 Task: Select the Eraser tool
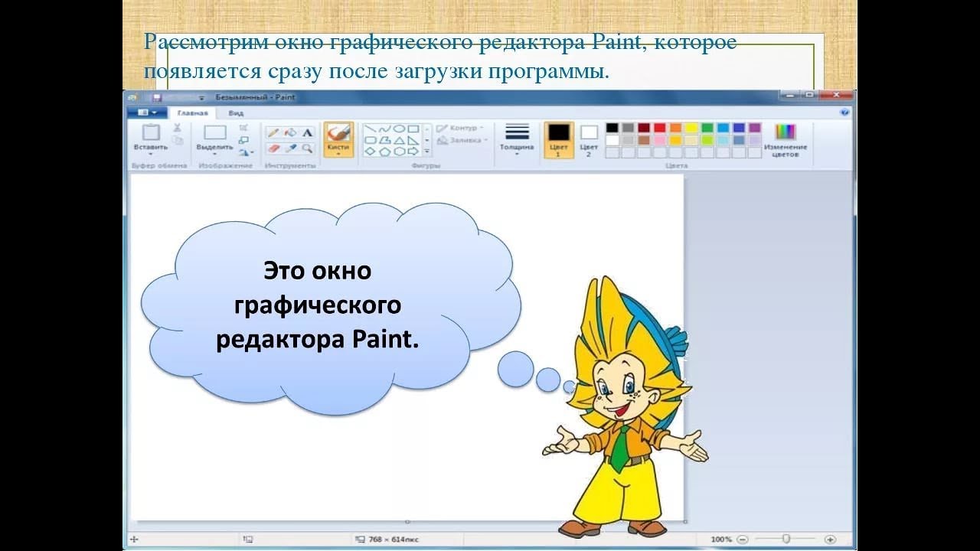[273, 148]
